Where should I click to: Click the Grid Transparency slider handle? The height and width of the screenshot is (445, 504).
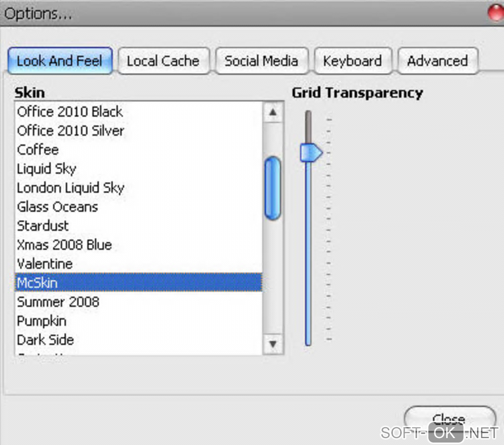[x=311, y=152]
